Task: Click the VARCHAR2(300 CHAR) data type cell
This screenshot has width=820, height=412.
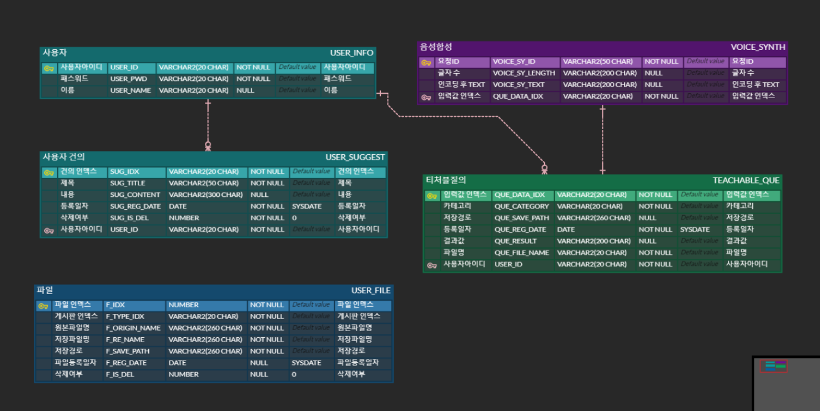Action: [x=206, y=194]
